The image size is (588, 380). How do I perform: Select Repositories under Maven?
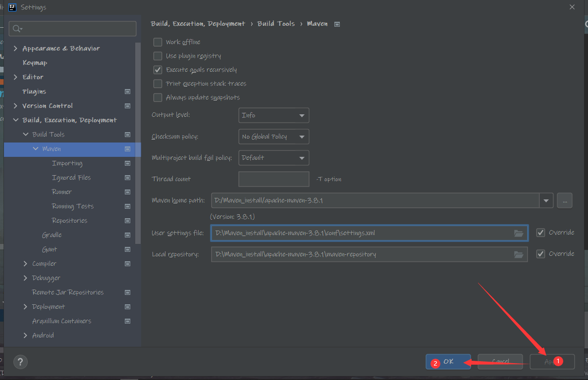click(x=69, y=221)
